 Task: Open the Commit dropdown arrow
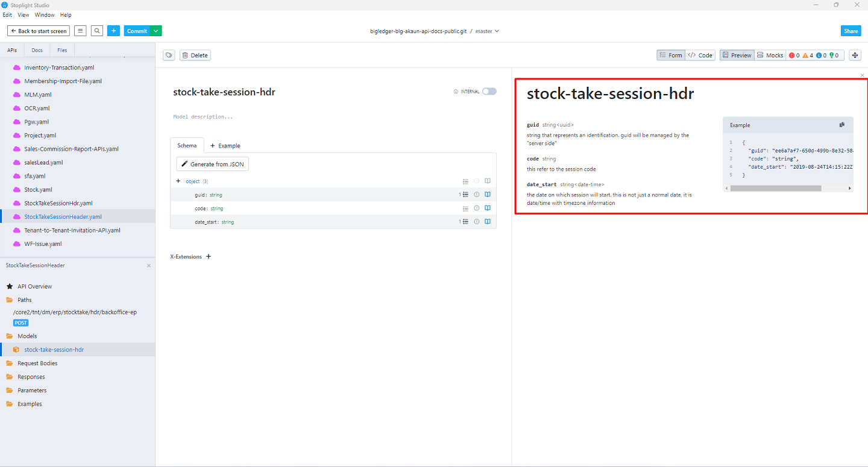[x=156, y=31]
